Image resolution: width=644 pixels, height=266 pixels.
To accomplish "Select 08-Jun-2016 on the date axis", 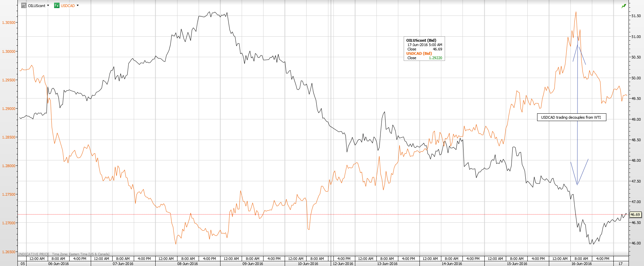I will point(188,264).
